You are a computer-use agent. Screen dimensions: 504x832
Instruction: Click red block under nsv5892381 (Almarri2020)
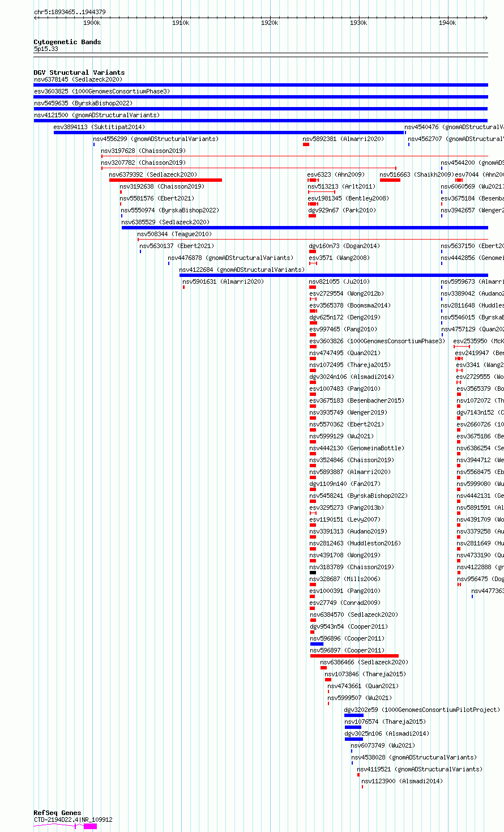(306, 144)
